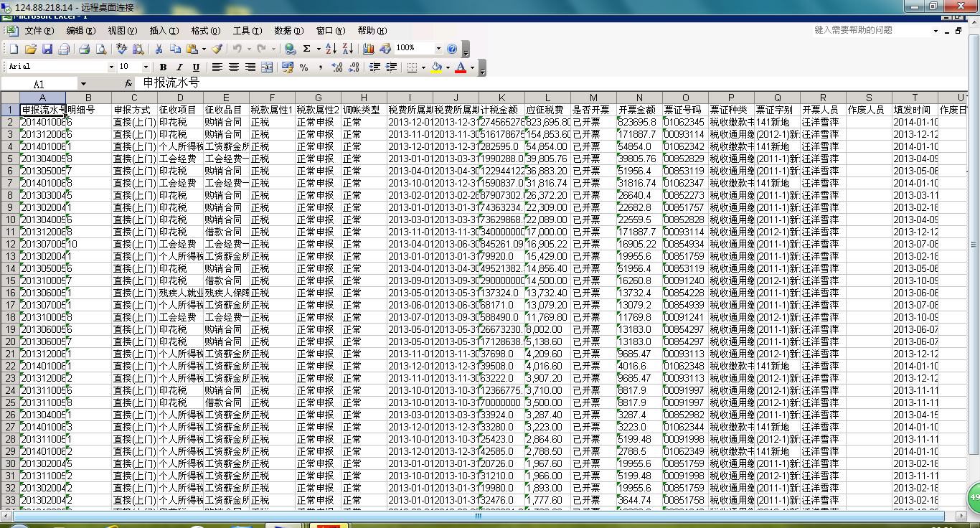Expand the Font Color palette arrow
Viewport: 980px width, 528px height.
point(472,67)
